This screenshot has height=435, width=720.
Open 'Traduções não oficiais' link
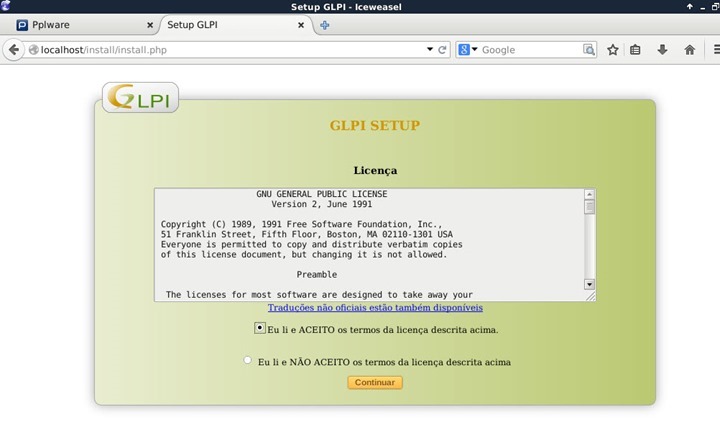click(375, 307)
